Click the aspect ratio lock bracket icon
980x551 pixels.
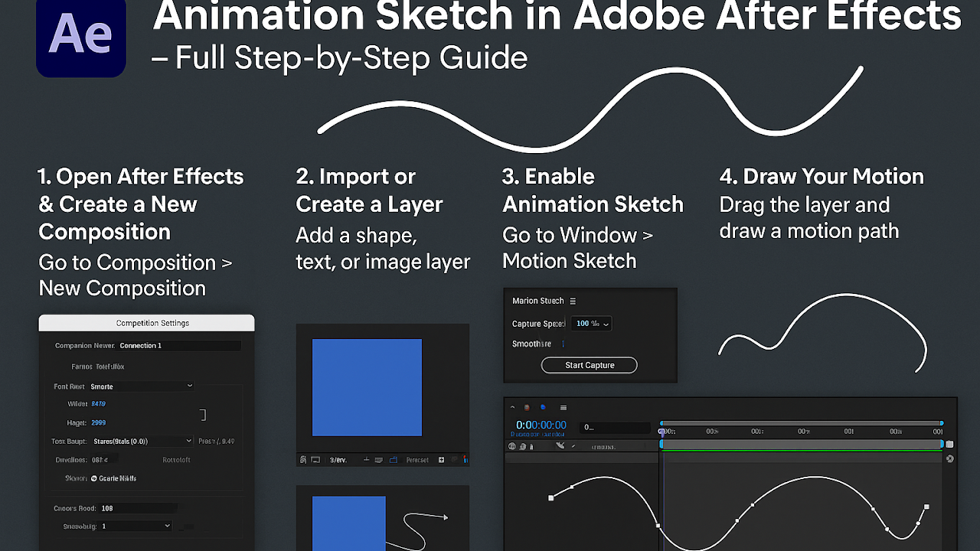pos(203,415)
